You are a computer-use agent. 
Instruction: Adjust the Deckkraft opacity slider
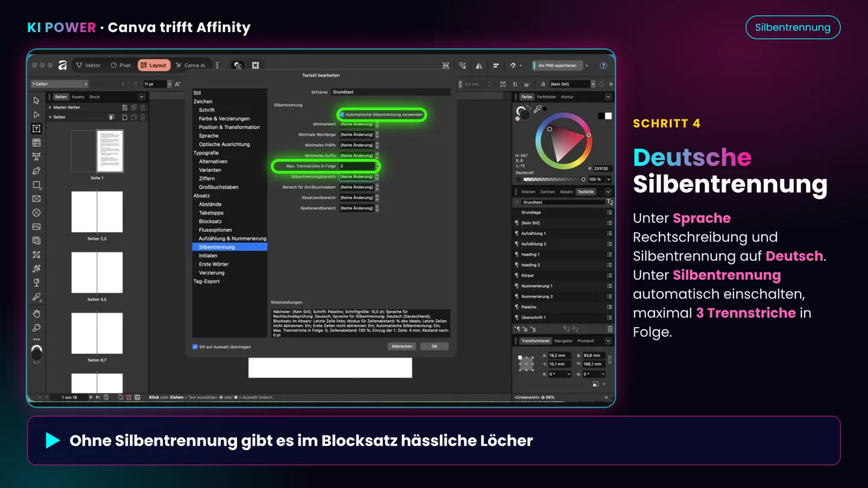(553, 180)
